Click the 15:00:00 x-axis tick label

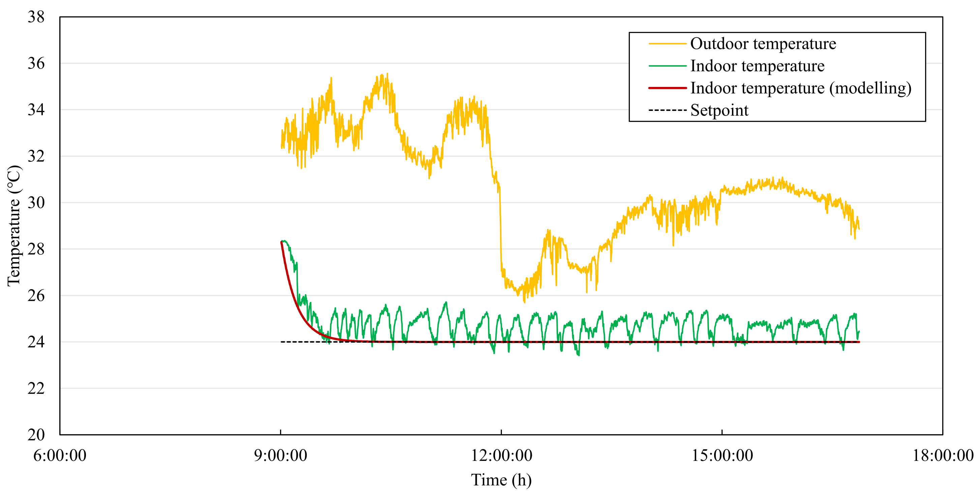pos(722,455)
